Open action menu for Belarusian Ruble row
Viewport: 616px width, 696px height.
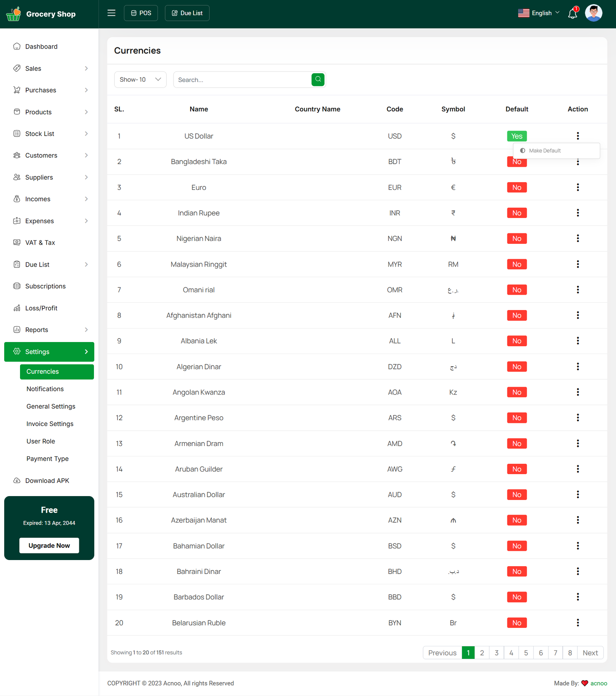pos(577,623)
